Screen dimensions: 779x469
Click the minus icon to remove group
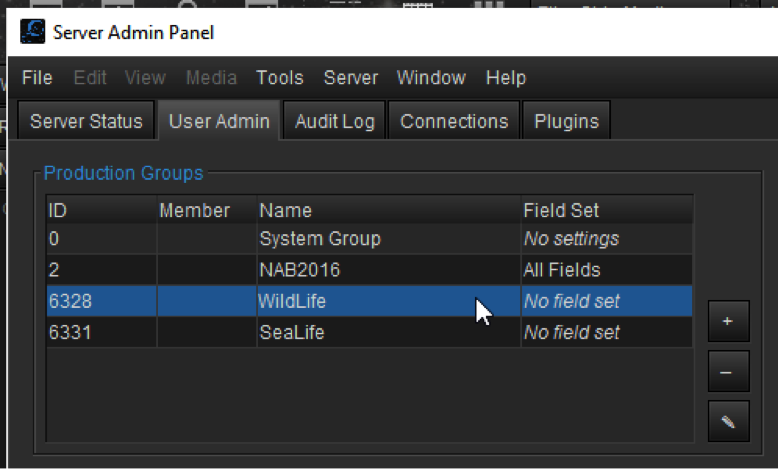pyautogui.click(x=728, y=372)
